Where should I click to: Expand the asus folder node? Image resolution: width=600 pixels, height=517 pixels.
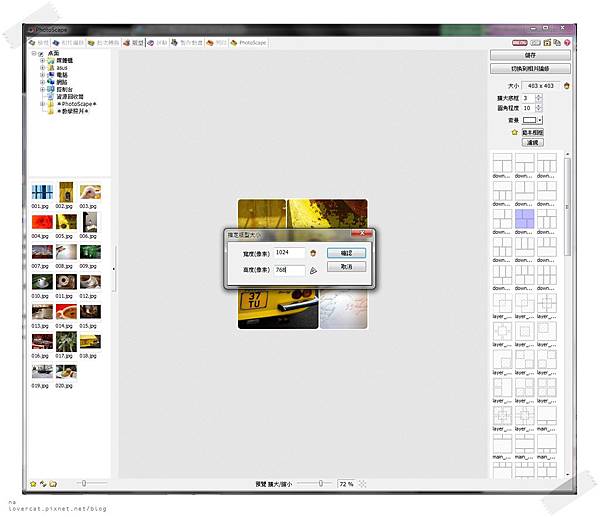pyautogui.click(x=42, y=68)
